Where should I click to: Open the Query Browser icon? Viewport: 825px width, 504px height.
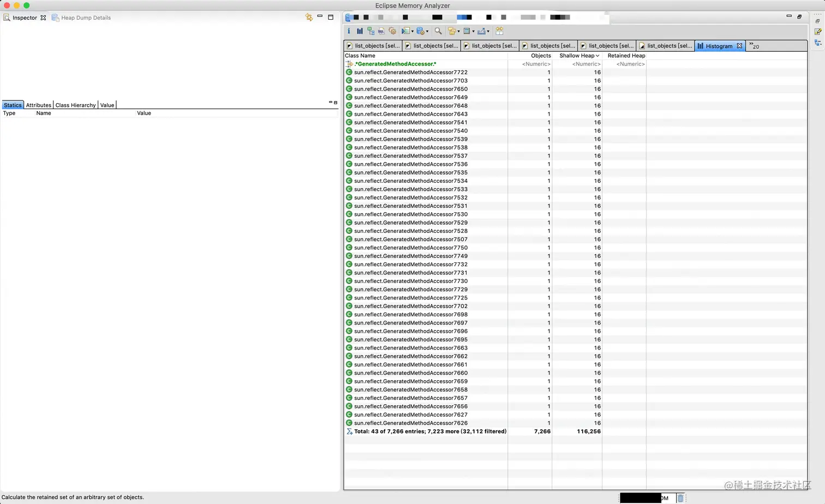[420, 31]
